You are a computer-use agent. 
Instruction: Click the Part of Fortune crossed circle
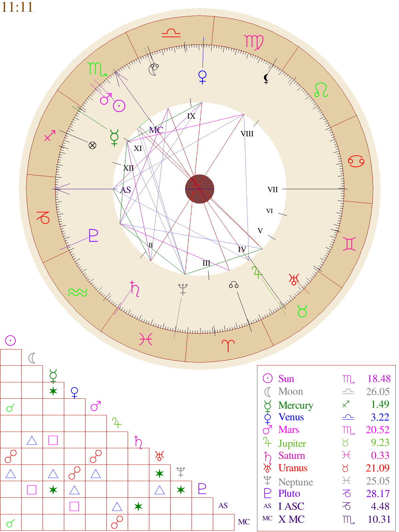(x=92, y=145)
